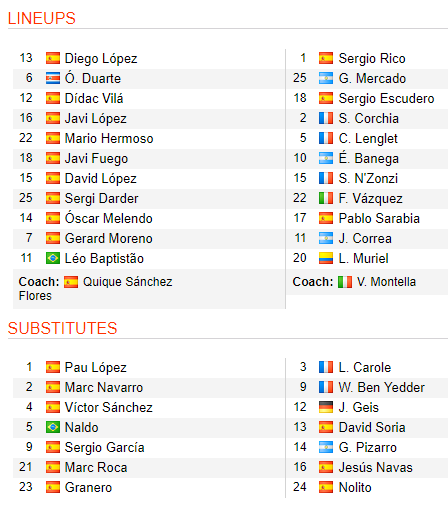Viewport: 448px width, 505px height.
Task: Click France flag beside W. Ben Yedder
Action: pos(326,387)
